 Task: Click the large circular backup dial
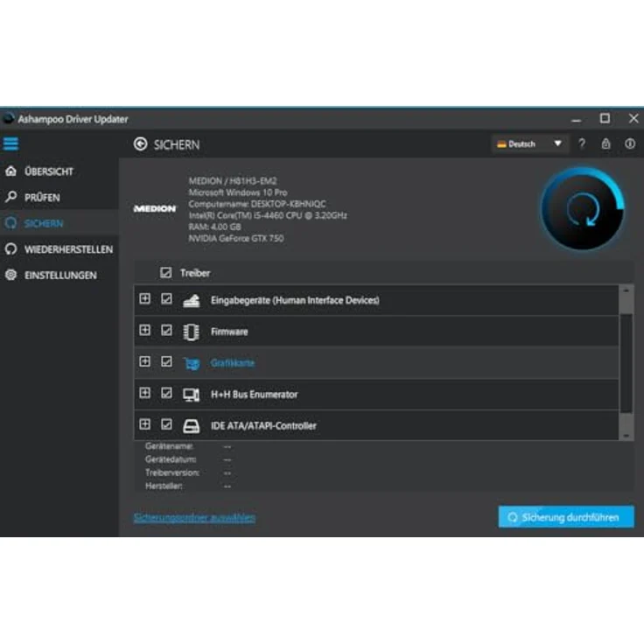pyautogui.click(x=583, y=208)
